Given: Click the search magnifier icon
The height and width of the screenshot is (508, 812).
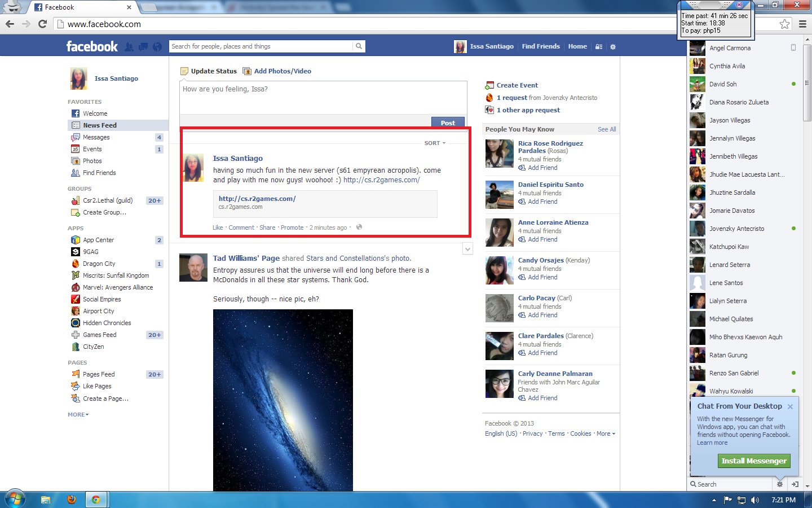Looking at the screenshot, I should click(x=359, y=46).
